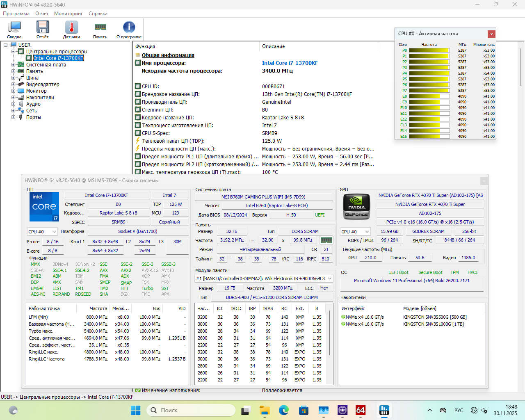This screenshot has height=420, width=525.
Task: Expand the Видеоадаптер tree node
Action: click(14, 84)
